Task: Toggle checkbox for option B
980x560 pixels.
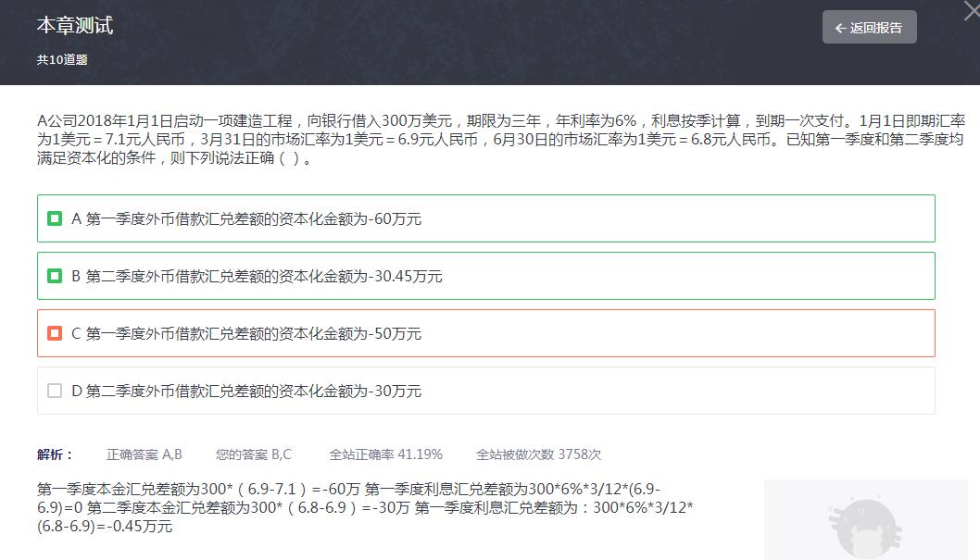Action: 55,276
